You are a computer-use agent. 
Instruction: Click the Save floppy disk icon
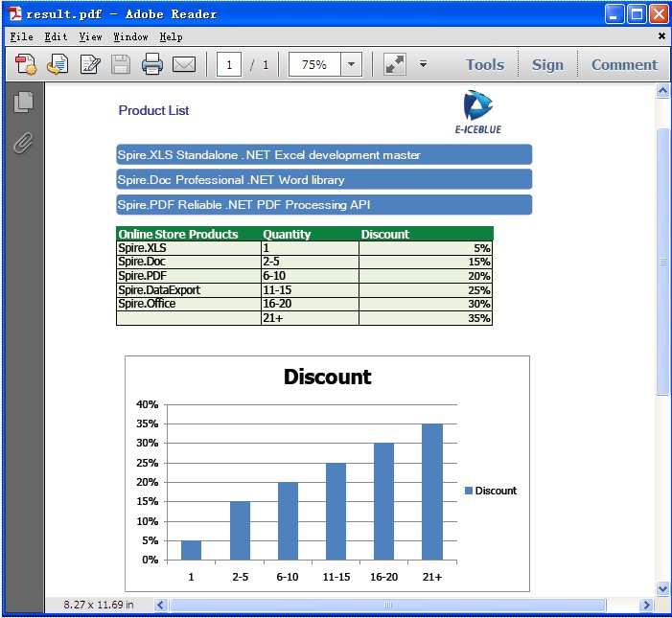click(x=121, y=64)
